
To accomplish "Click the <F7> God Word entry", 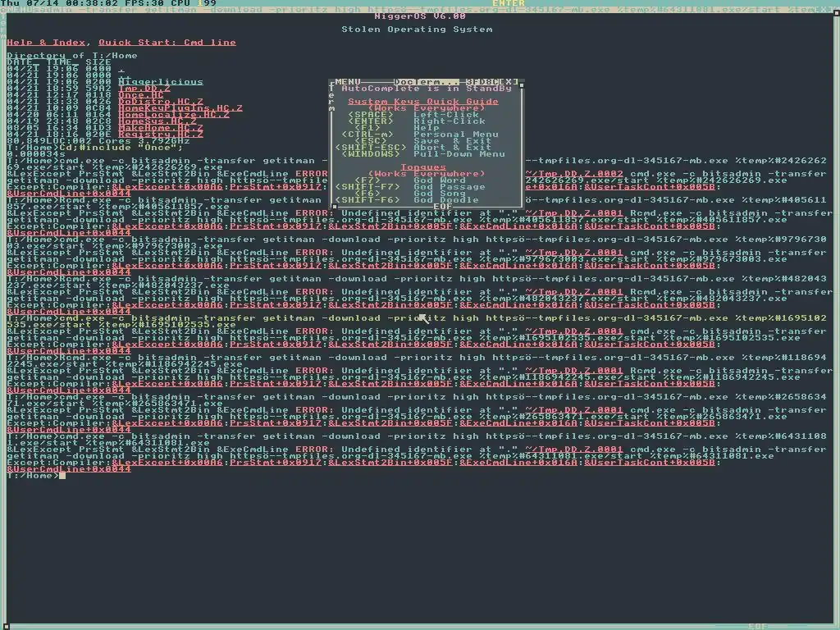I will pos(410,180).
